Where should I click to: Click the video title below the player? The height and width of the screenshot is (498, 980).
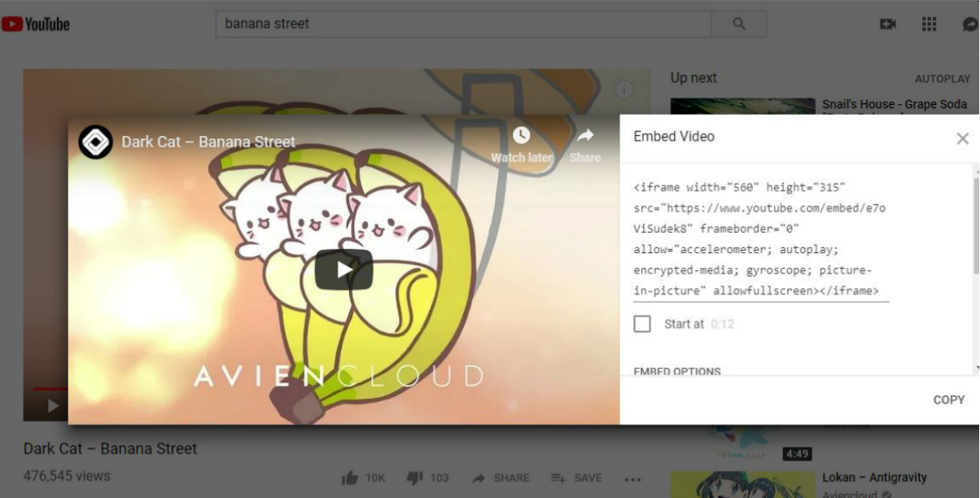(110, 448)
